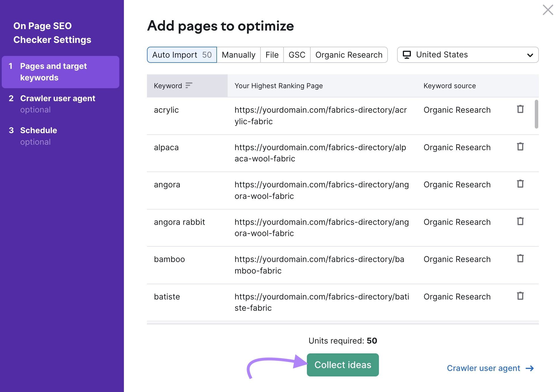Switch to the Manually tab

(x=238, y=54)
